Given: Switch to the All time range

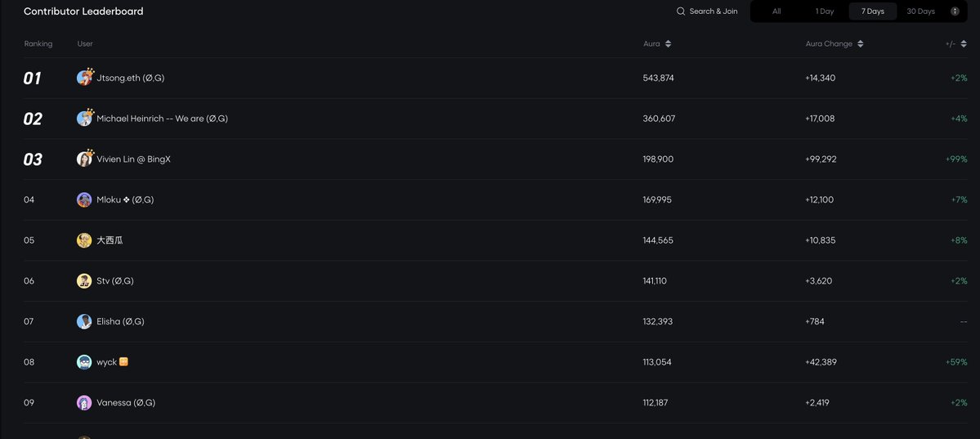Looking at the screenshot, I should click(x=776, y=11).
